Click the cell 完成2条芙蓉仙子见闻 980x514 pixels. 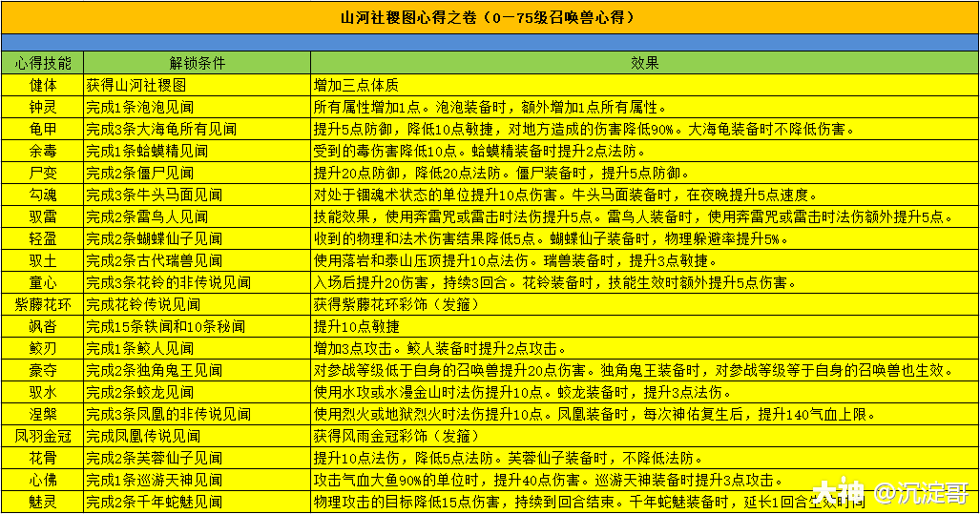(197, 458)
